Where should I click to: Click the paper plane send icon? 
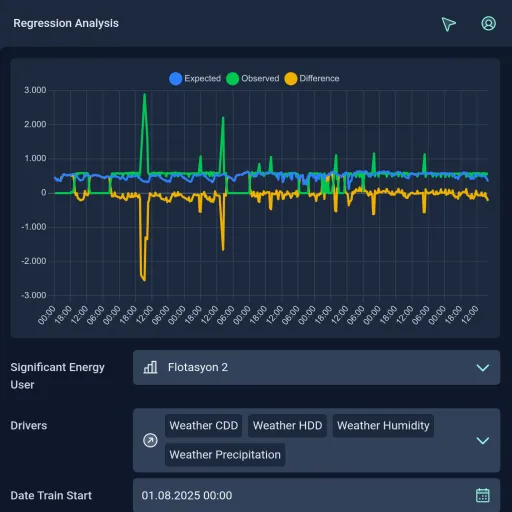point(448,24)
